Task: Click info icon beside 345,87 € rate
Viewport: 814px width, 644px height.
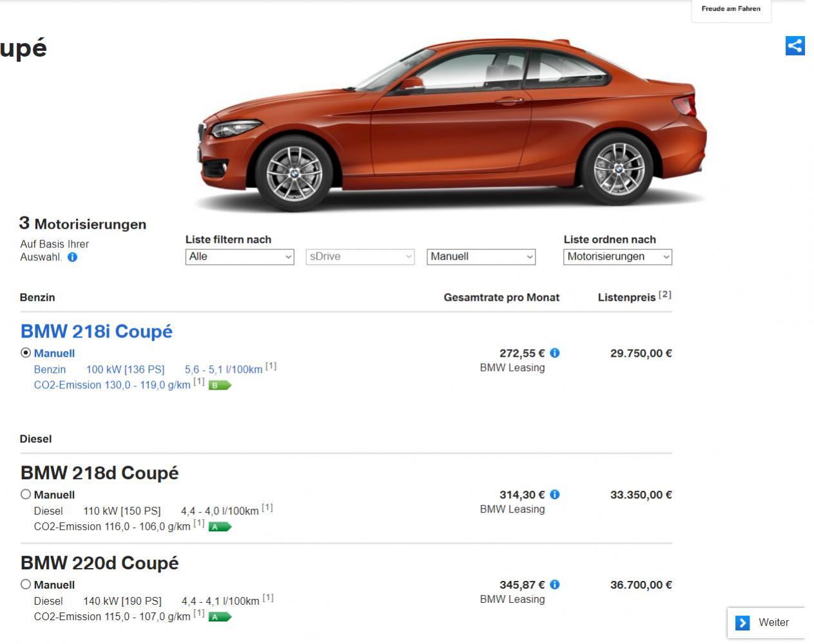Action: (555, 585)
